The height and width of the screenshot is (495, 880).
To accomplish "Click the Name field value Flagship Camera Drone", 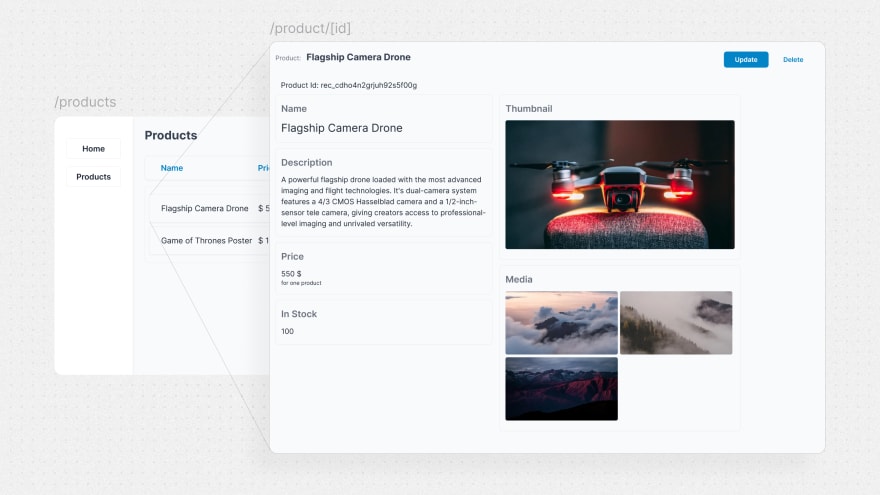I will [x=342, y=128].
